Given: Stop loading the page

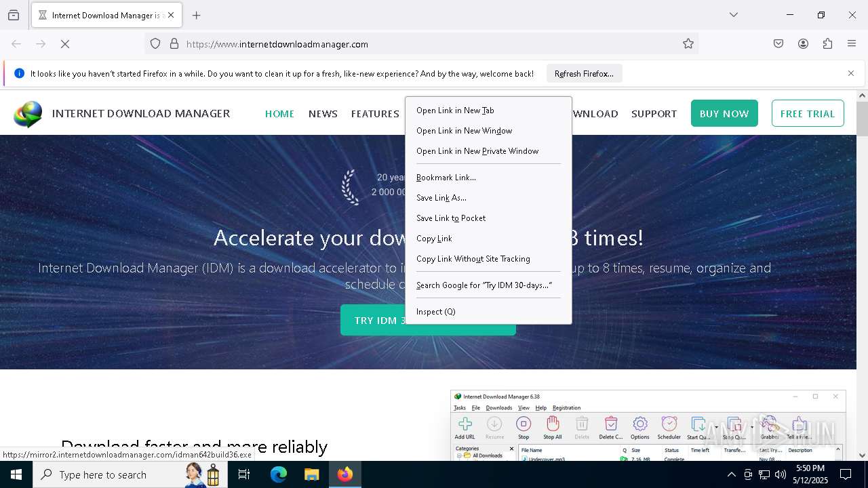Looking at the screenshot, I should tap(65, 44).
